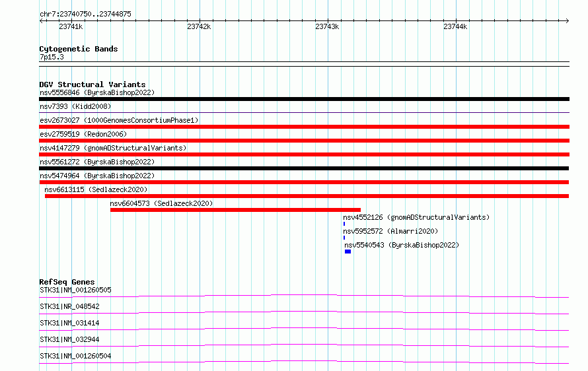588x371 pixels.
Task: Click the magenta line of STK31|NM_031414
Action: pos(304,329)
